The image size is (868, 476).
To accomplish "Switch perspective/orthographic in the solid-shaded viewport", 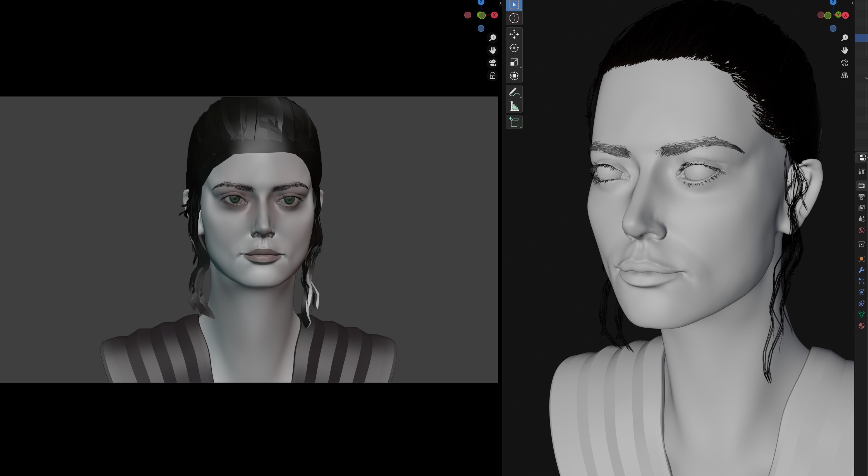I will pyautogui.click(x=845, y=75).
